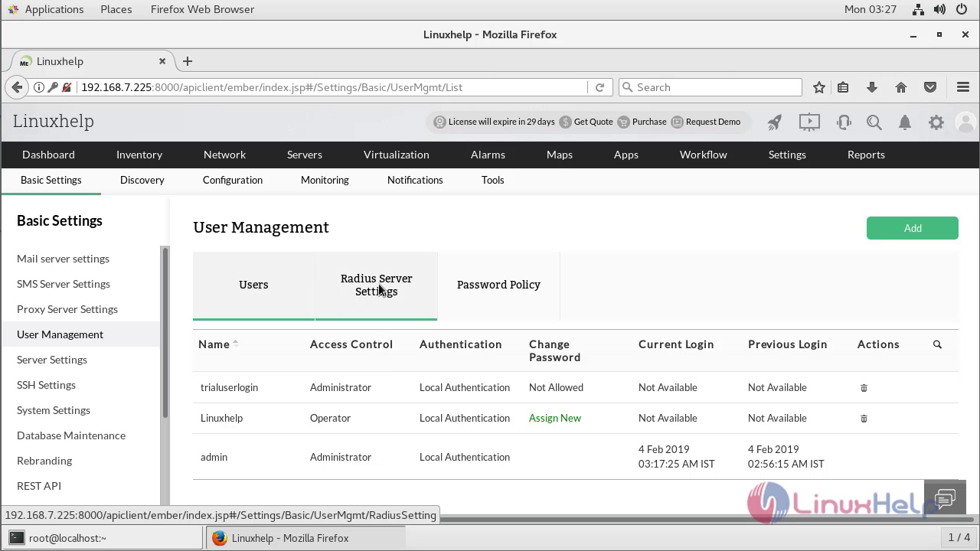
Task: Open the Network menu
Action: [224, 155]
